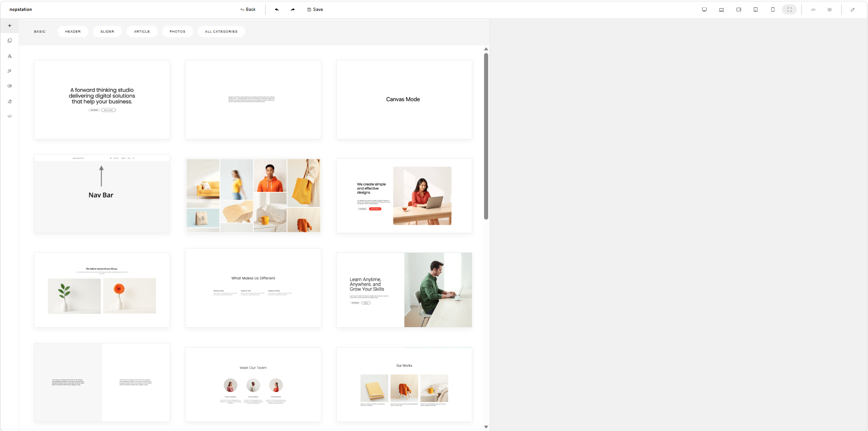Open the pages/duplicate icon in left sidebar
The width and height of the screenshot is (868, 431).
point(10,41)
